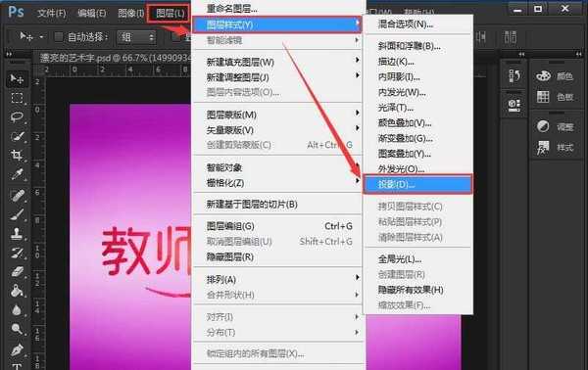Viewport: 588px width, 370px height.
Task: Select the Dodge tool
Action: (17, 329)
